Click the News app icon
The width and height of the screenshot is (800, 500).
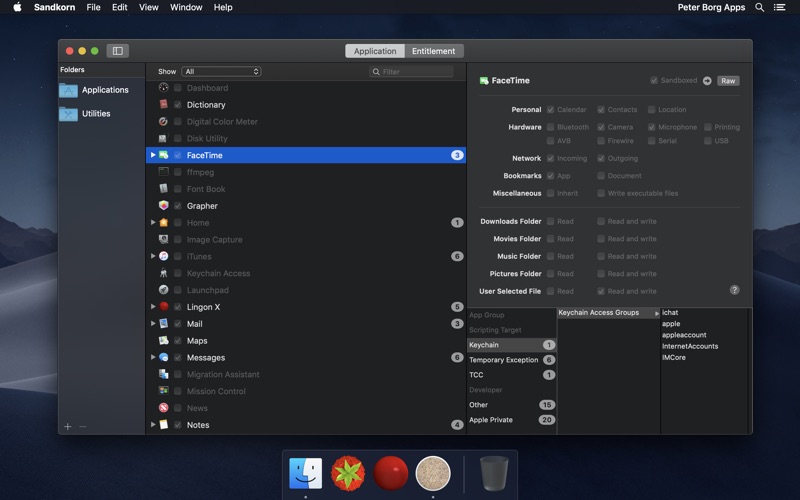[163, 408]
